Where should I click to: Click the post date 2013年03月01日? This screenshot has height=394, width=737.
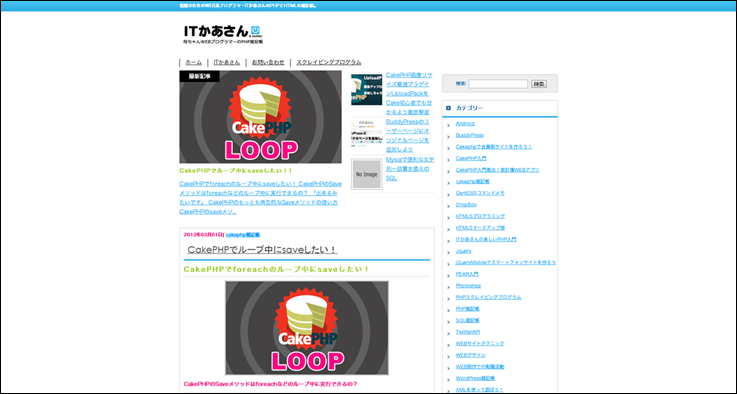(x=203, y=235)
